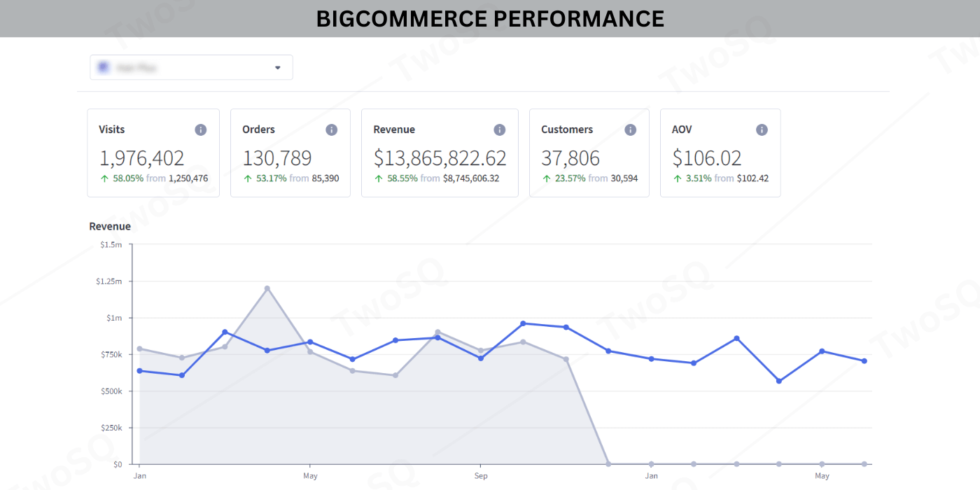The width and height of the screenshot is (980, 490).
Task: Click the 37,806 Customers value
Action: click(570, 158)
